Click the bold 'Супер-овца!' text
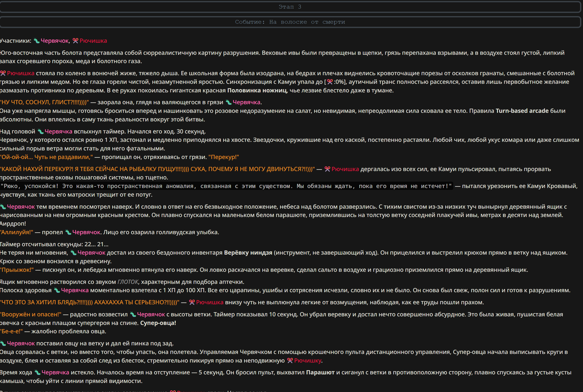The image size is (583, 392). (158, 323)
